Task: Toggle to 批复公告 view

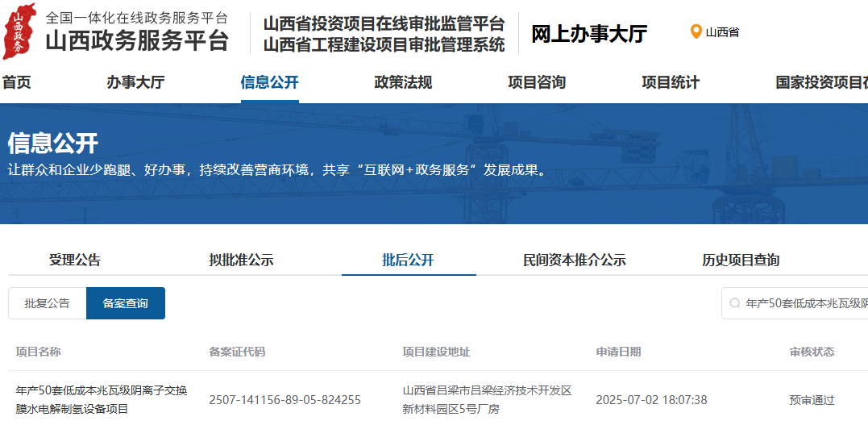Action: 48,303
